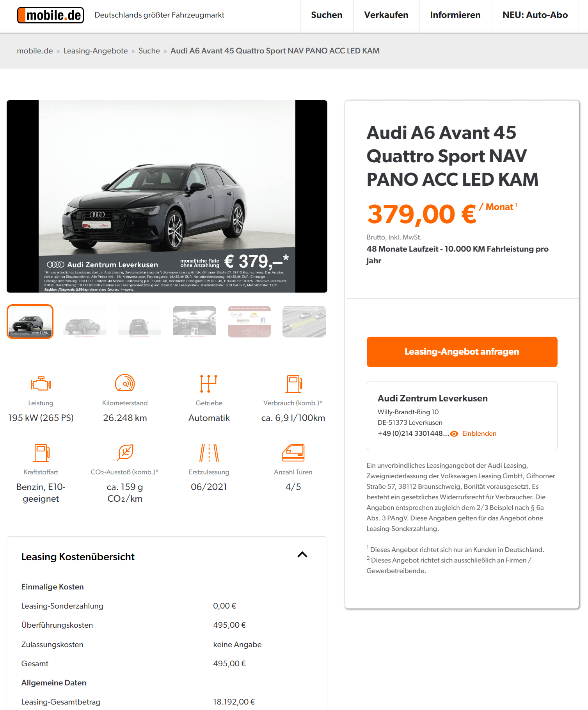Open the NEU: Auto-Abo menu
The image size is (588, 710).
click(535, 15)
